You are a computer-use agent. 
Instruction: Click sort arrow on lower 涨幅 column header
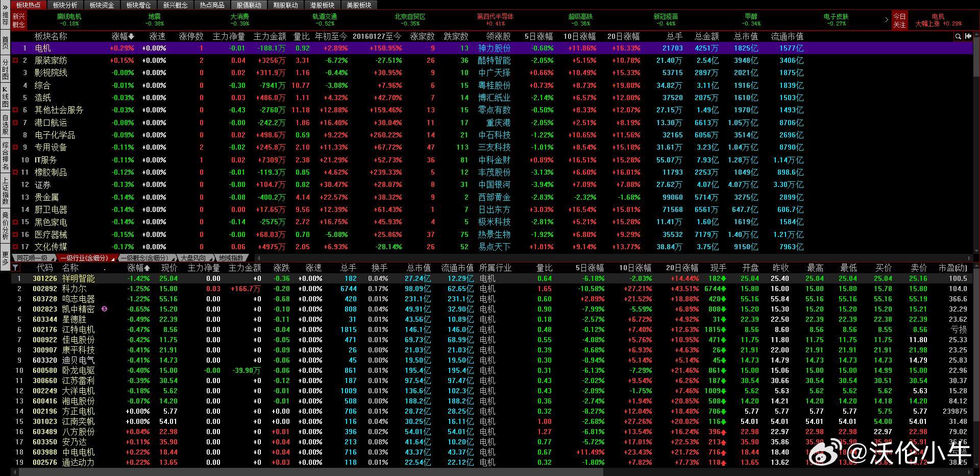pyautogui.click(x=147, y=268)
